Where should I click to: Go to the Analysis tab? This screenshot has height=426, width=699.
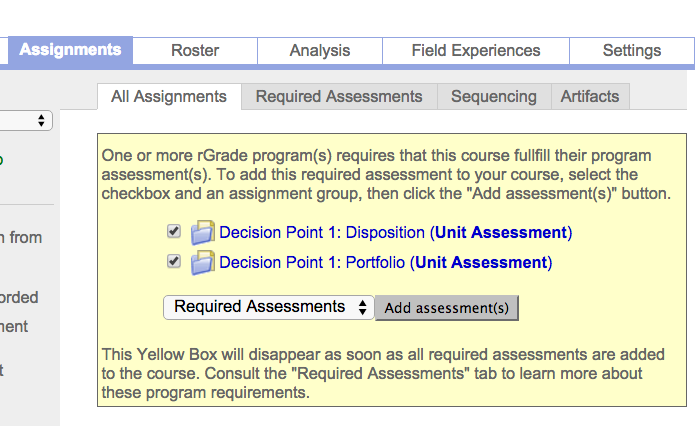pyautogui.click(x=320, y=50)
